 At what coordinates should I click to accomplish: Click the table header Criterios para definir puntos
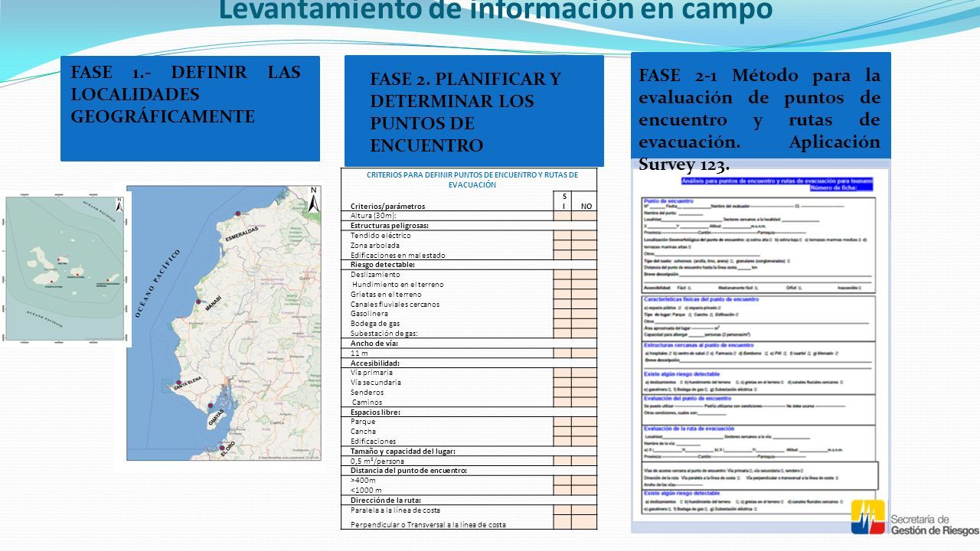[x=472, y=179]
